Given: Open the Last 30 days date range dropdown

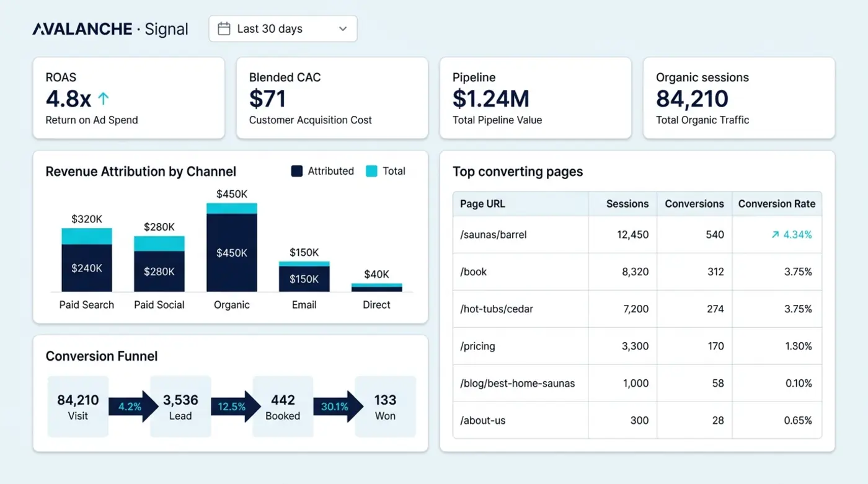Looking at the screenshot, I should click(283, 29).
